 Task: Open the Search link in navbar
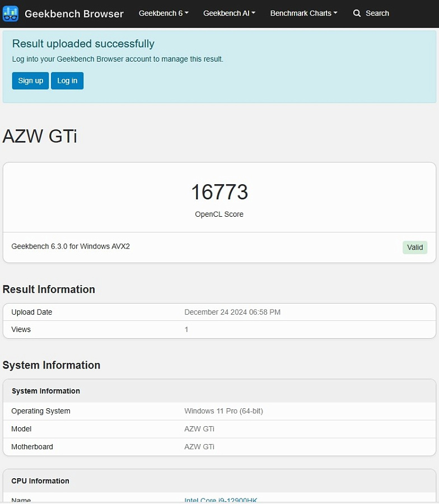pyautogui.click(x=371, y=13)
